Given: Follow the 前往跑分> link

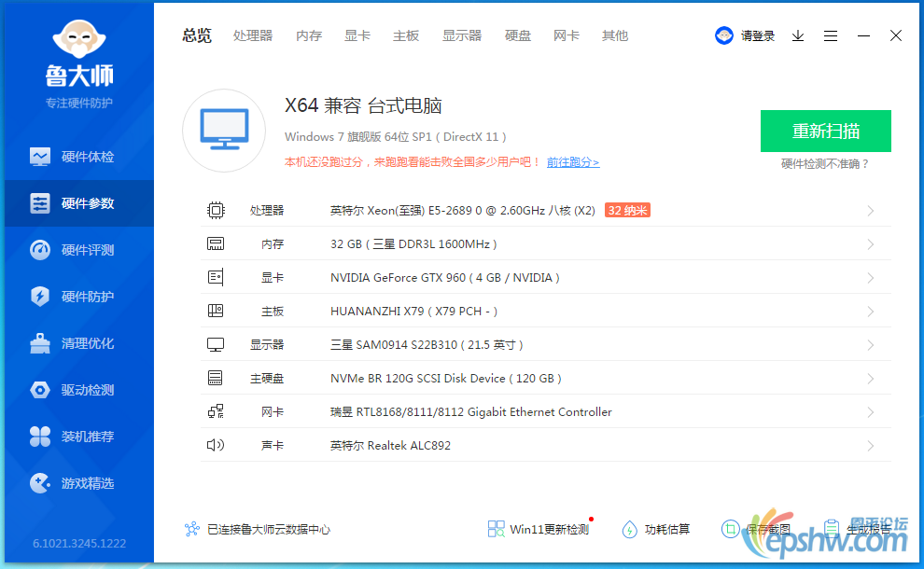Looking at the screenshot, I should point(573,162).
